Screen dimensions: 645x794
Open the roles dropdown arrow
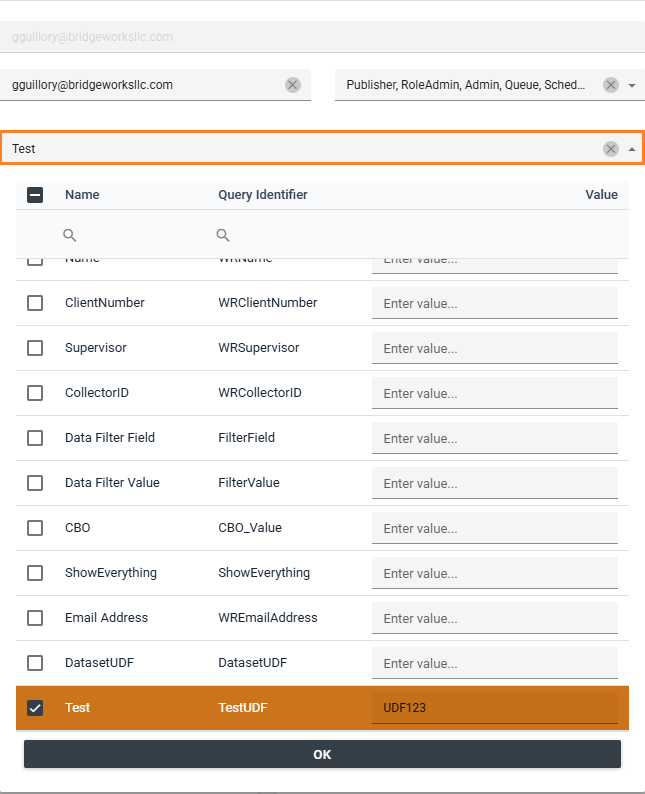632,85
